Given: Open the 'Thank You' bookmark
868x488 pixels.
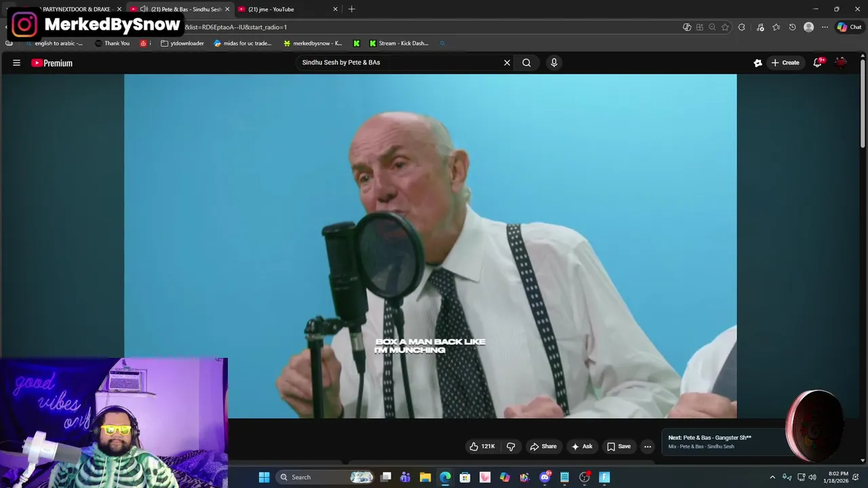Looking at the screenshot, I should click(x=112, y=43).
